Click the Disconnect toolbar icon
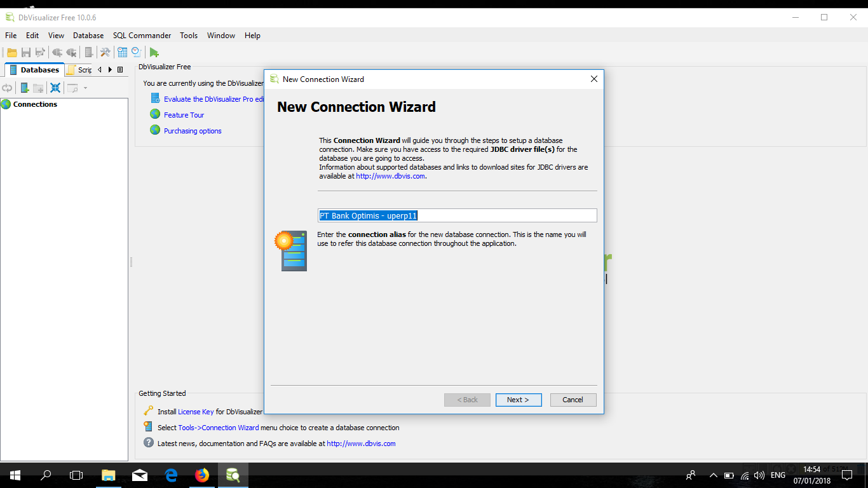 tap(71, 52)
